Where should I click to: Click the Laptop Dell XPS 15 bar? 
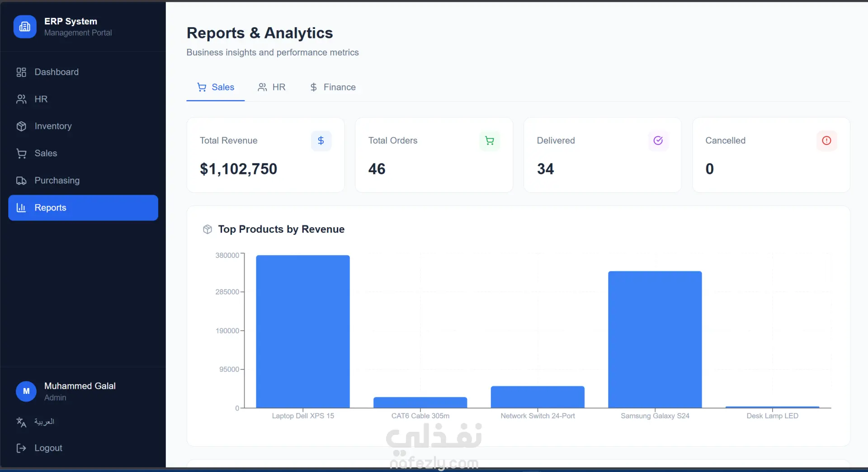coord(303,332)
